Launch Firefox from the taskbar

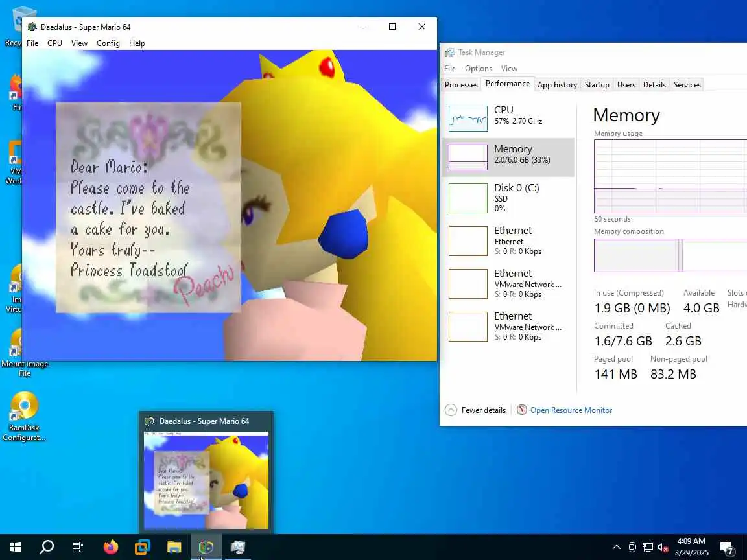click(x=110, y=547)
